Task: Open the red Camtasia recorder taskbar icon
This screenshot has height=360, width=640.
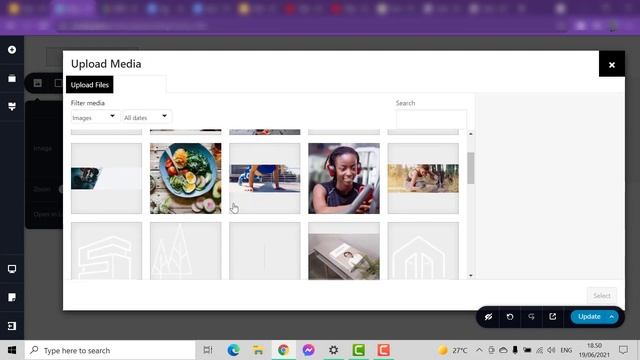Action: [383, 350]
